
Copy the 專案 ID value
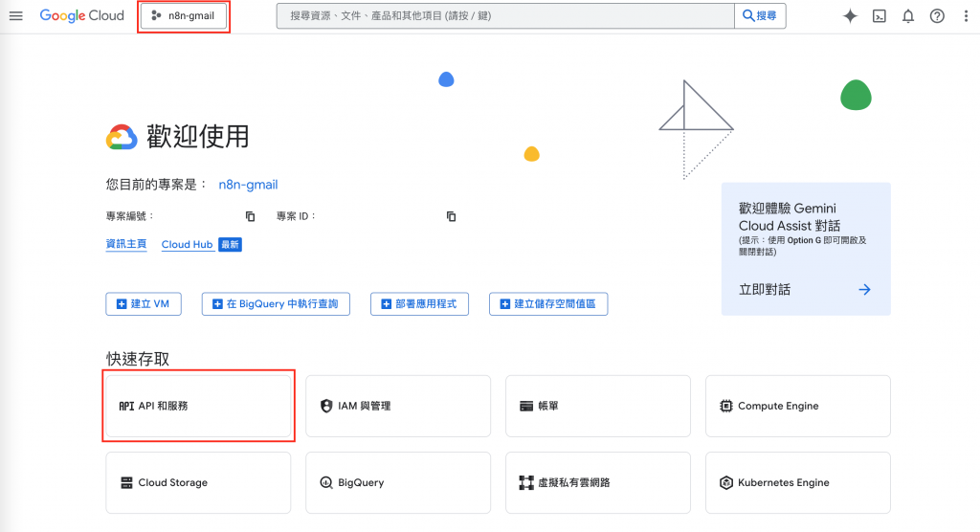pyautogui.click(x=452, y=216)
